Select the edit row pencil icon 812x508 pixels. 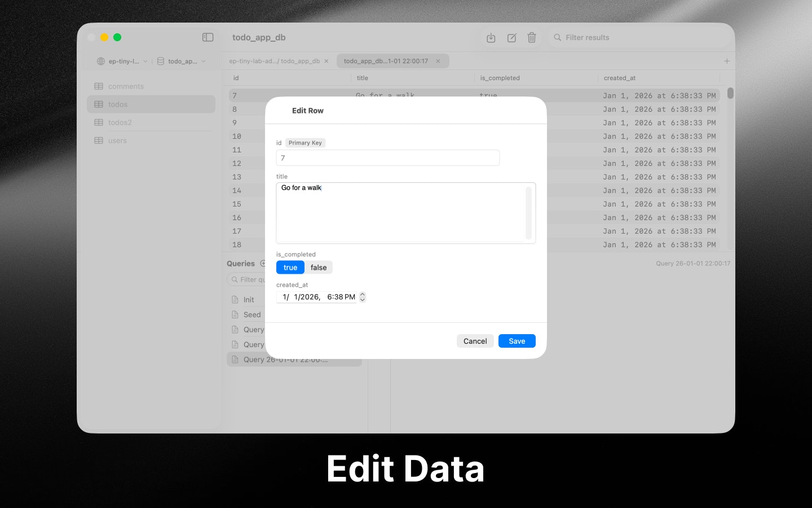(511, 37)
